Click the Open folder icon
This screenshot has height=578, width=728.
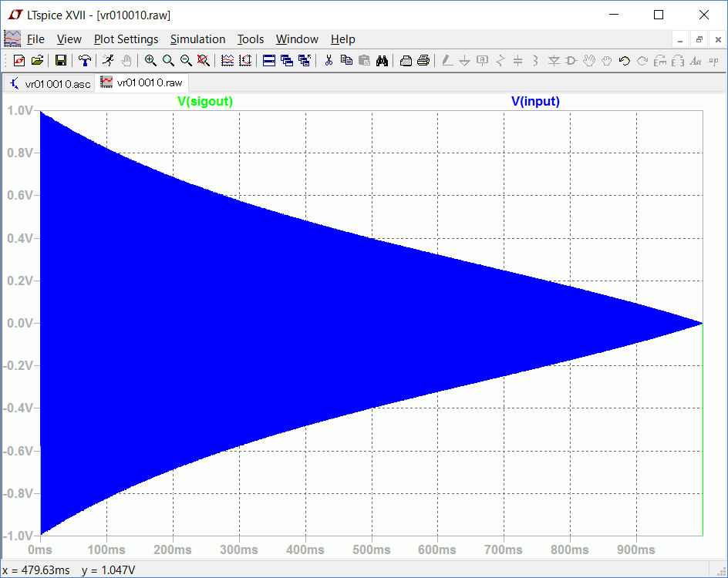[37, 60]
